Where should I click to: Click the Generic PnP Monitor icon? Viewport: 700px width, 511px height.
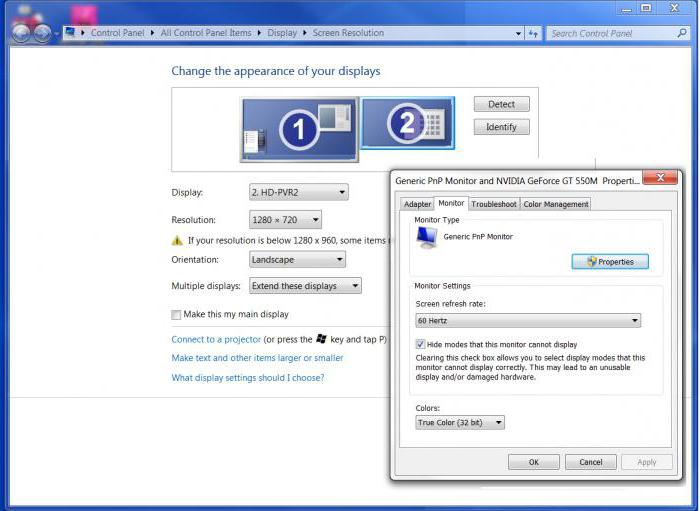point(427,237)
